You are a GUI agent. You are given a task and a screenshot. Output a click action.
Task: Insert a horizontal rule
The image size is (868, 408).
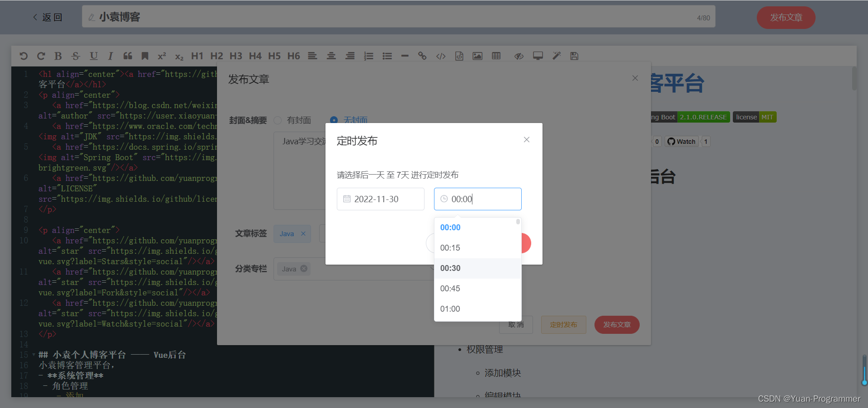[405, 56]
